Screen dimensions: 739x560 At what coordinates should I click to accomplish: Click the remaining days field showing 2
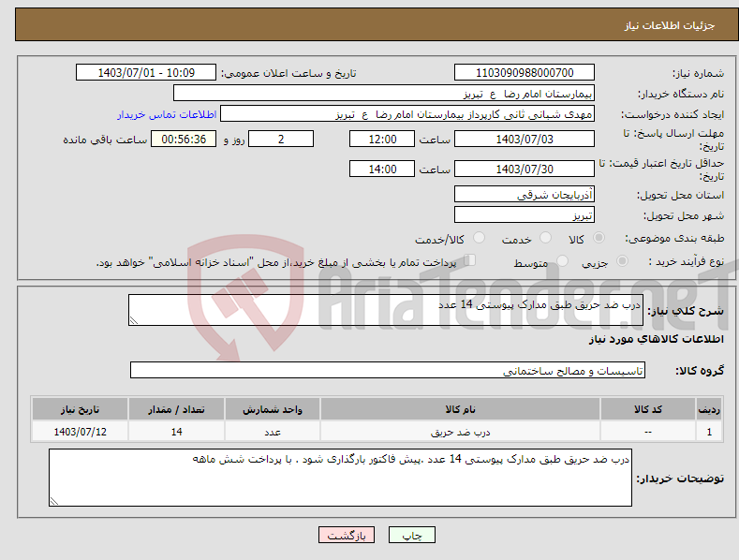tap(281, 139)
